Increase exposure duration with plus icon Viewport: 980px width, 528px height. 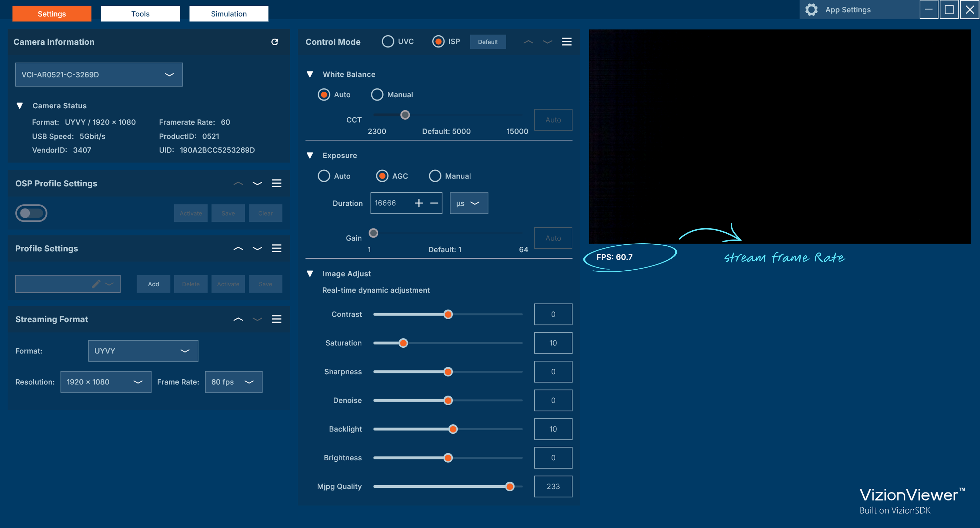click(x=419, y=203)
